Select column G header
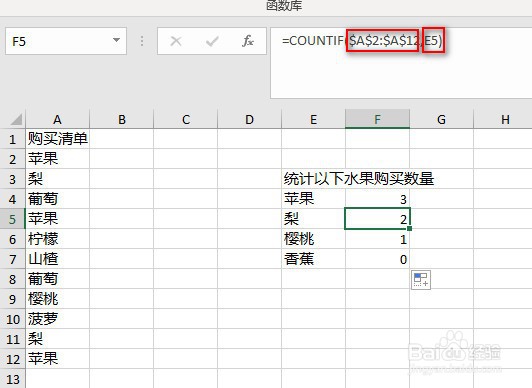This screenshot has height=388, width=532. tap(441, 119)
